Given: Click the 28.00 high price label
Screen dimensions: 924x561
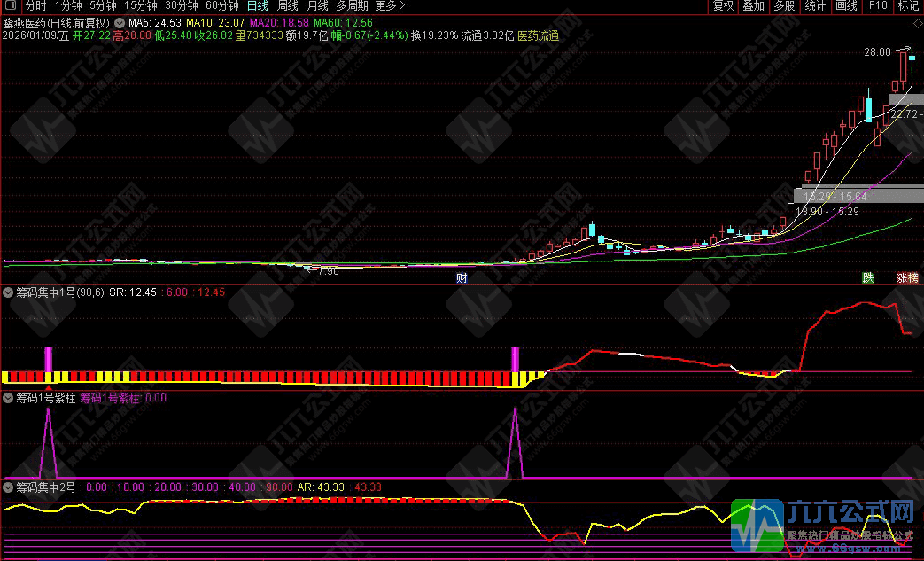Looking at the screenshot, I should point(877,52).
